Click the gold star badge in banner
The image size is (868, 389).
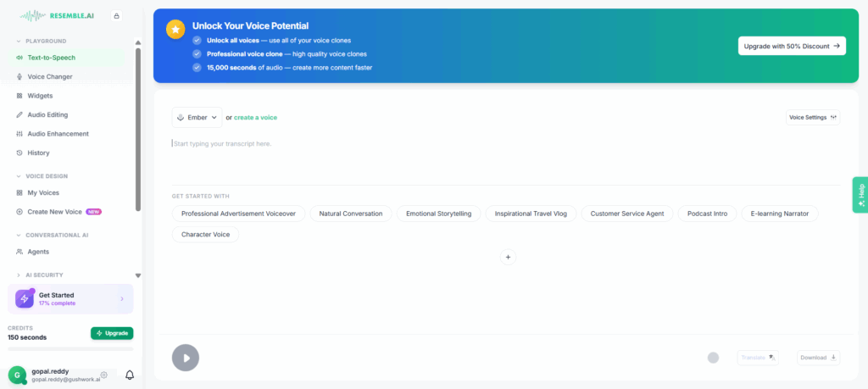tap(175, 30)
